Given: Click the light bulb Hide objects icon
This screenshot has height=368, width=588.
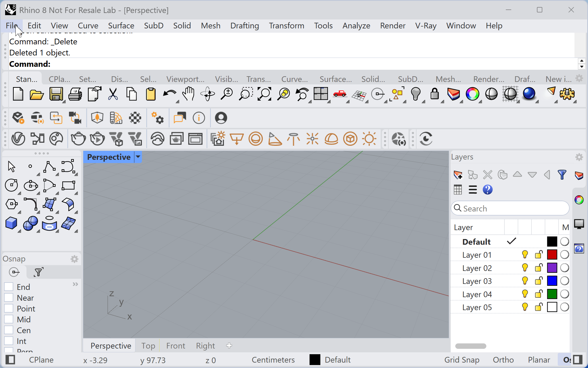Looking at the screenshot, I should (x=416, y=94).
